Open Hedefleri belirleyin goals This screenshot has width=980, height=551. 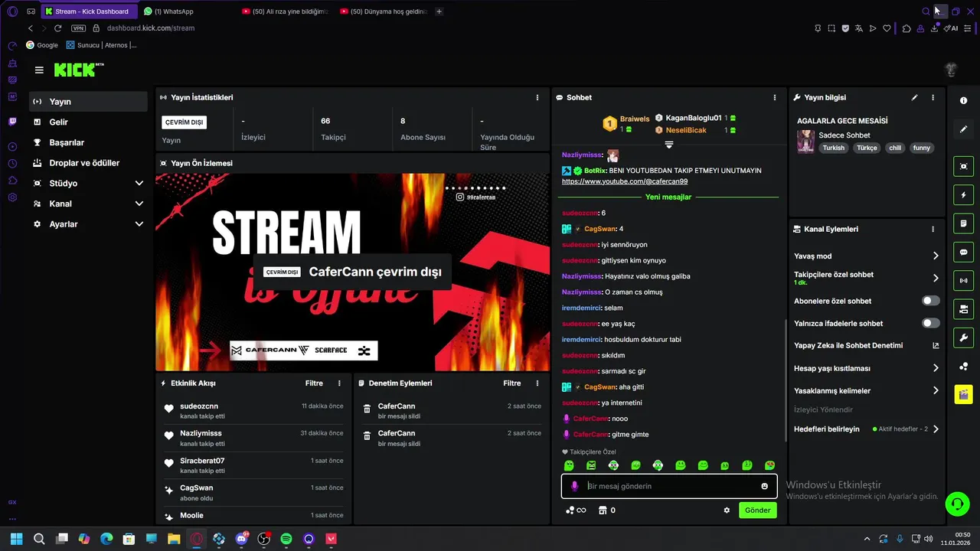coord(867,429)
